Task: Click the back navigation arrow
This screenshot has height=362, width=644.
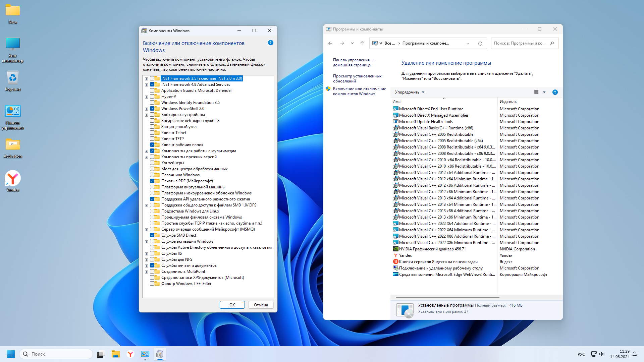Action: pyautogui.click(x=330, y=43)
